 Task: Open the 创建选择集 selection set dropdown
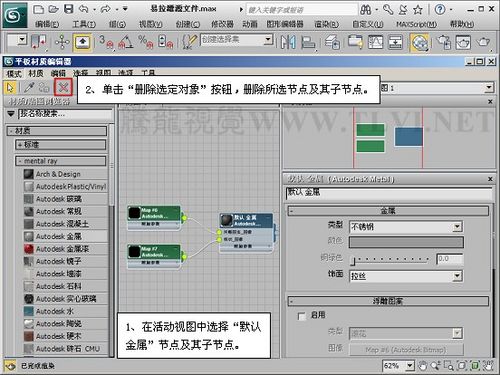(267, 40)
